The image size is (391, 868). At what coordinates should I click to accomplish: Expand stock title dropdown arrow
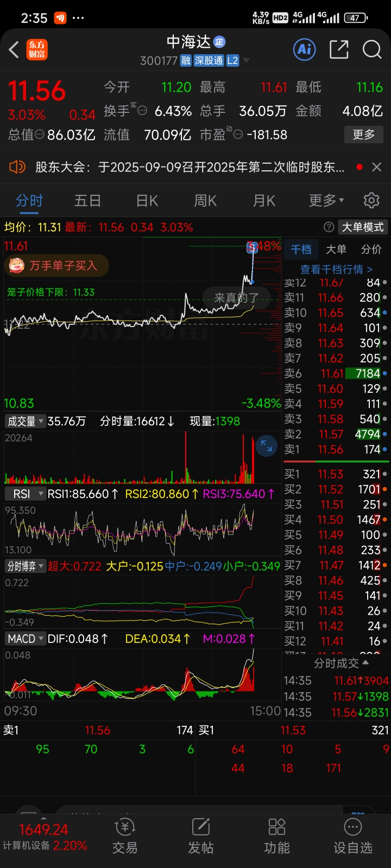coord(246,60)
